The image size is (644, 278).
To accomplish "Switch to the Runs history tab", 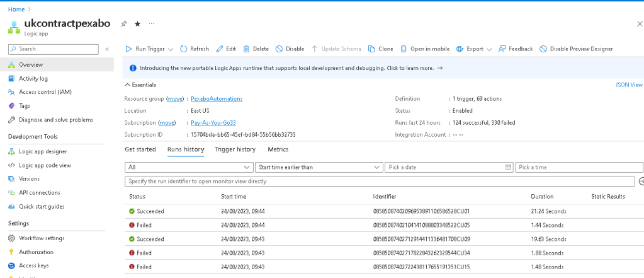I will coord(186,149).
